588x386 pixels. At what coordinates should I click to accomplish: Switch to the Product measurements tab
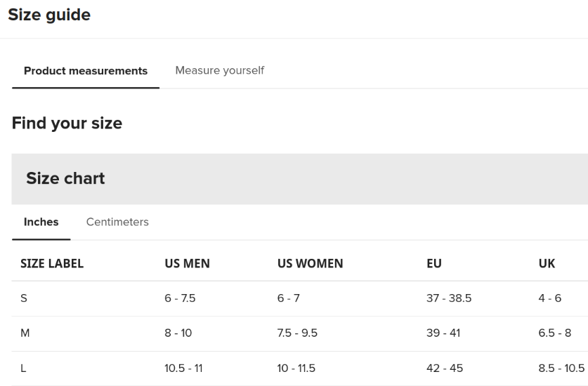coord(86,71)
